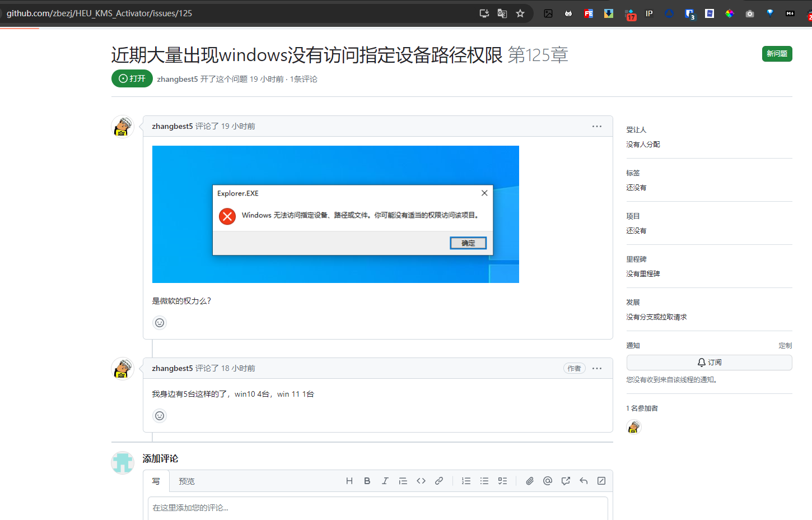Subscribe to notifications via the 订阅 button
The width and height of the screenshot is (812, 520).
(x=709, y=362)
